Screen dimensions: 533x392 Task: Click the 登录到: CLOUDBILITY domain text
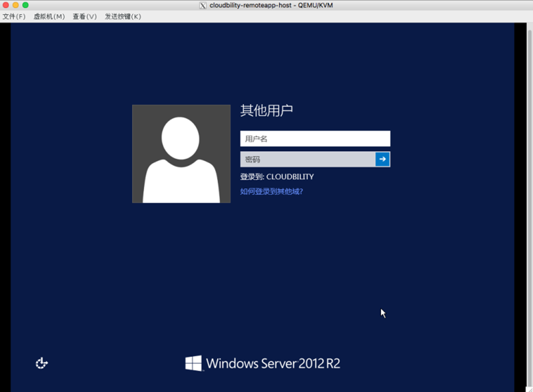click(x=276, y=176)
